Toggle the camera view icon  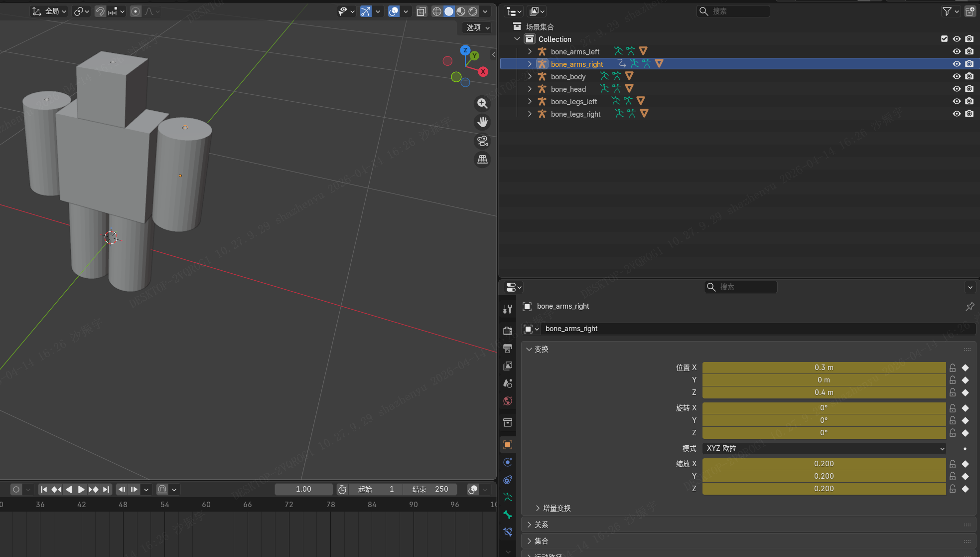pyautogui.click(x=482, y=141)
